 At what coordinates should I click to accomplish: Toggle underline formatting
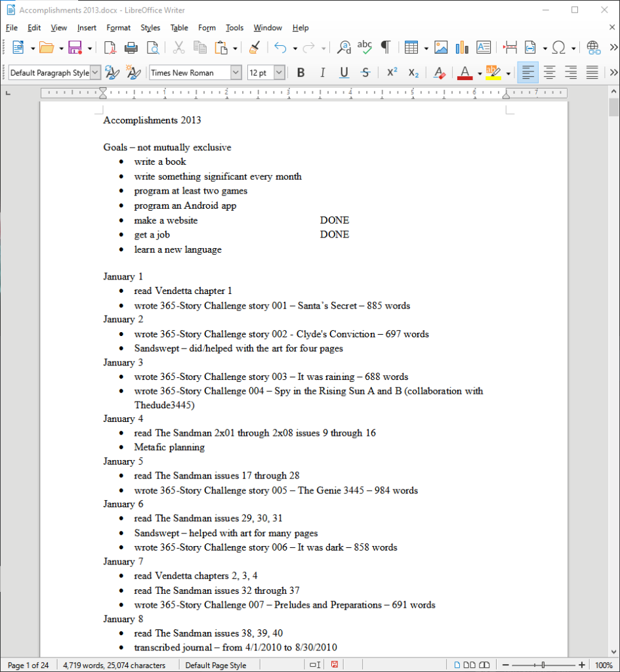[x=344, y=73]
